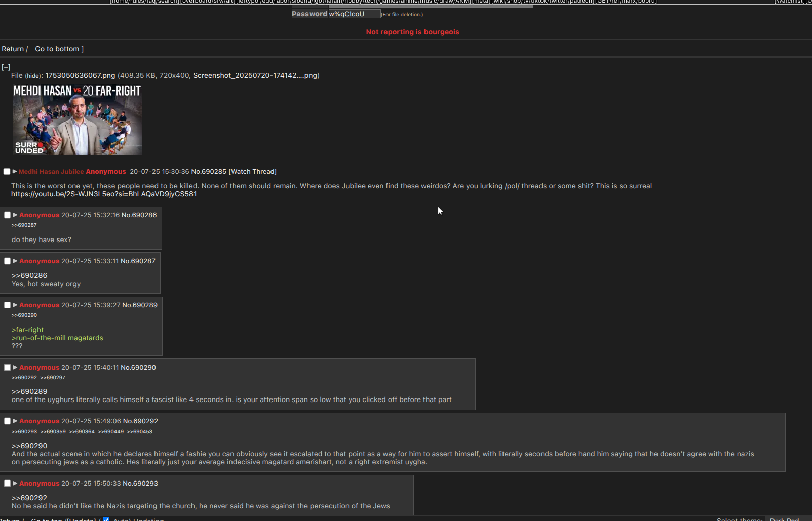Open post menu arrow on No.690293

(x=15, y=483)
